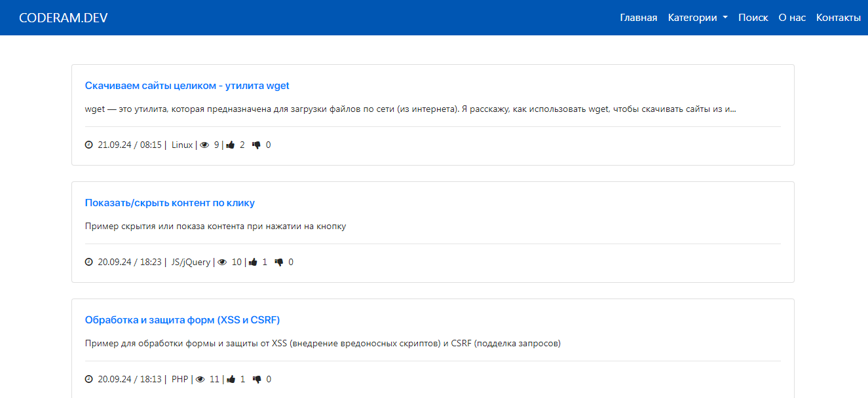The image size is (868, 398).
Task: Select the Linux category link
Action: point(182,145)
